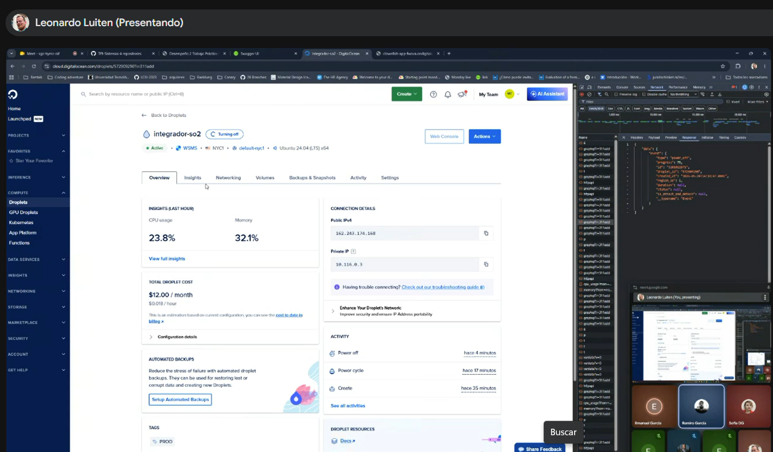This screenshot has height=452, width=773.
Task: Follow the Back to Droplets link
Action: (164, 115)
